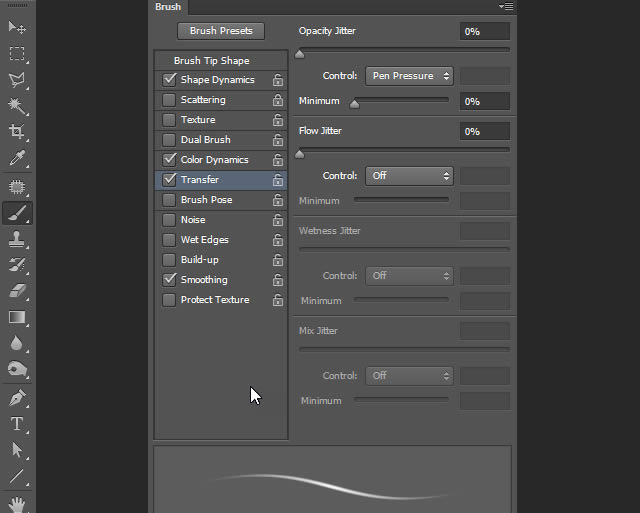Enable the Build-up checkbox
Viewport: 640px width, 513px height.
(x=169, y=260)
